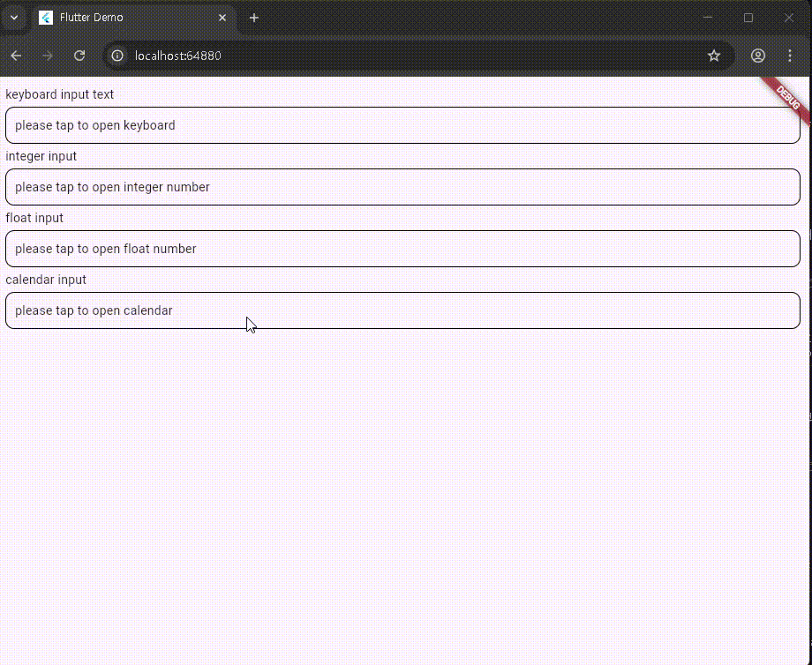The height and width of the screenshot is (665, 812).
Task: Open a new tab with plus button
Action: point(254,18)
